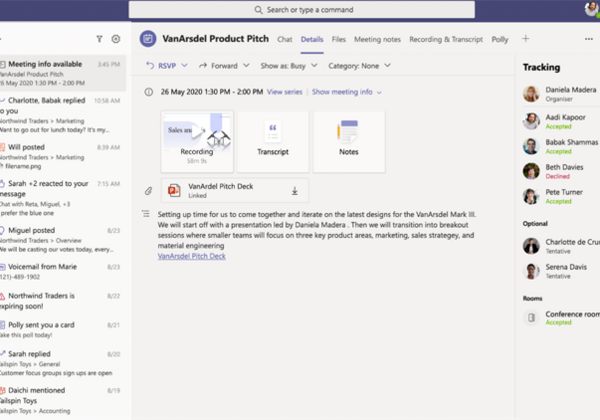
Task: Click Babak Shammas's avatar
Action: [x=531, y=146]
